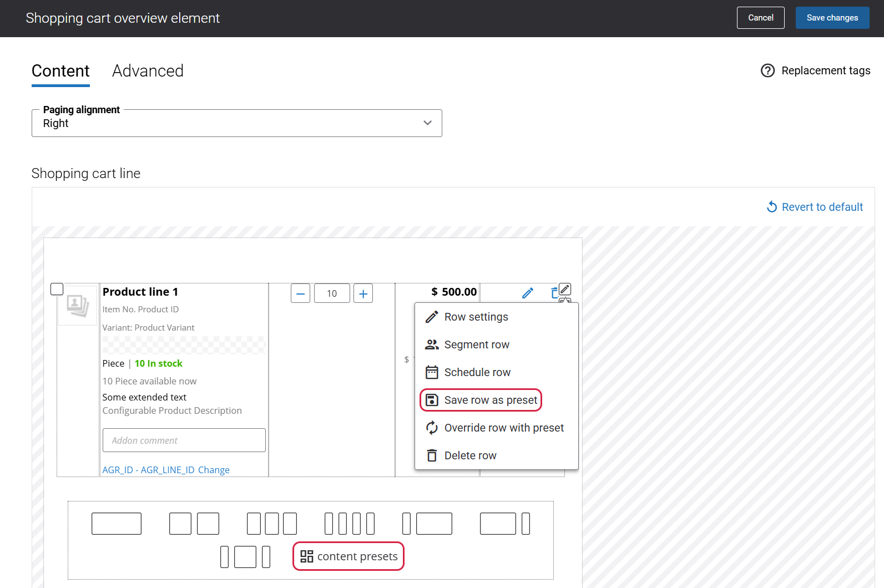Click the Save changes button
The height and width of the screenshot is (588, 884).
point(832,18)
